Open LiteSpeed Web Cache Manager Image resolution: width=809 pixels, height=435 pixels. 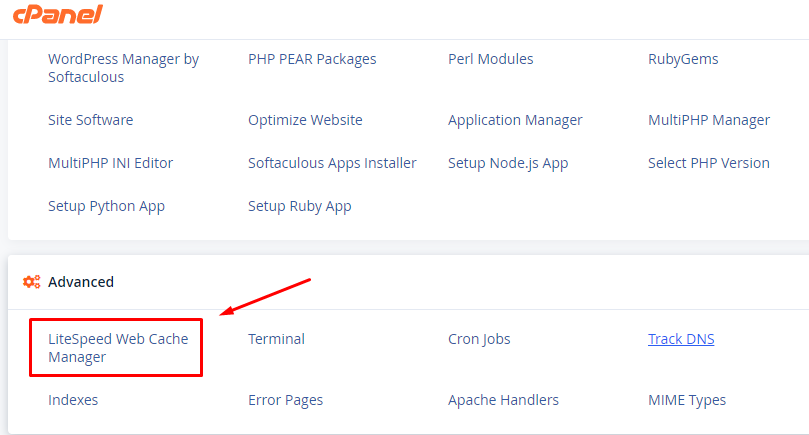tap(118, 348)
